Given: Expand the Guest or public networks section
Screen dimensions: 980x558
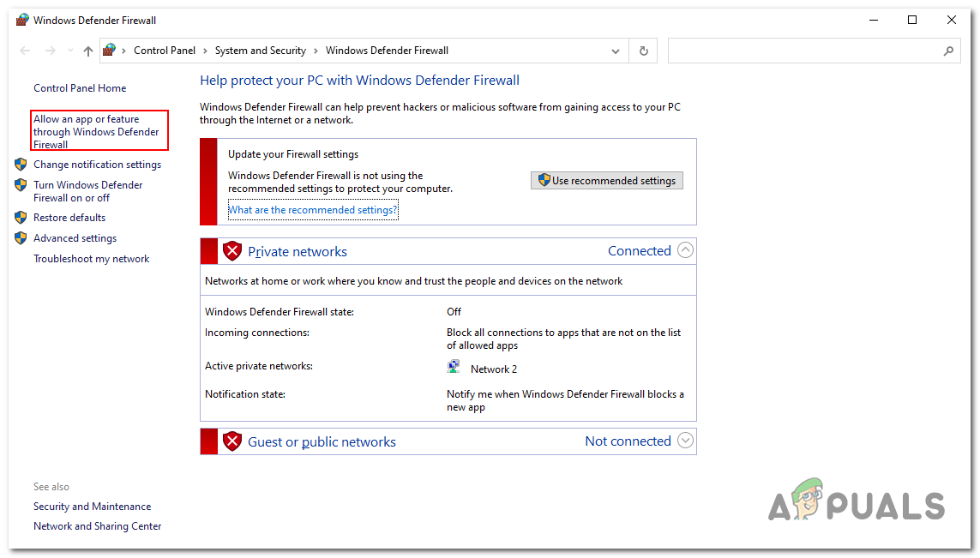Looking at the screenshot, I should 685,440.
